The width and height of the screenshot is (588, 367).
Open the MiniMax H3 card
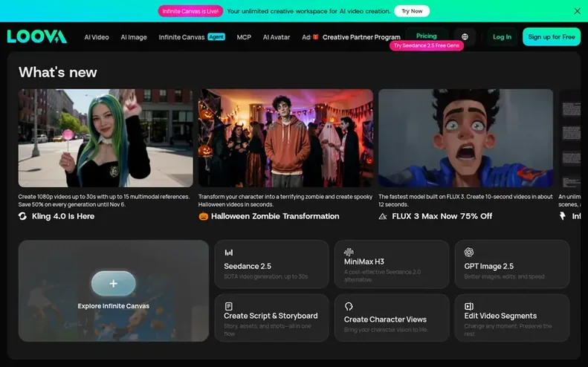[x=392, y=264]
